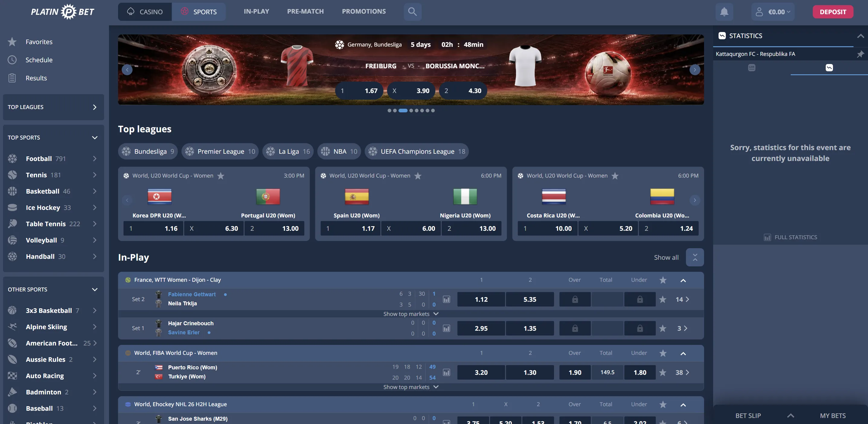Go to next banner slide
Viewport: 868px width, 424px height.
coord(695,70)
